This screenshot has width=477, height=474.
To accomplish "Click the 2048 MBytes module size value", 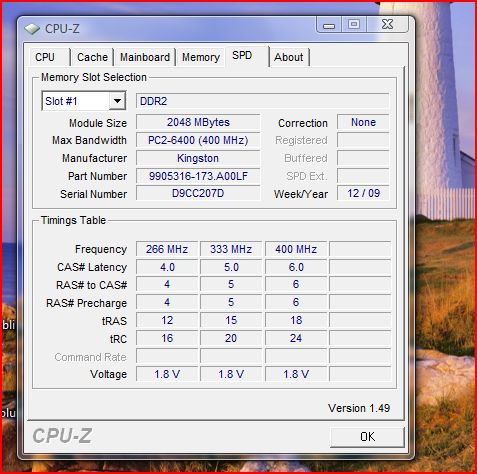I will pyautogui.click(x=198, y=122).
